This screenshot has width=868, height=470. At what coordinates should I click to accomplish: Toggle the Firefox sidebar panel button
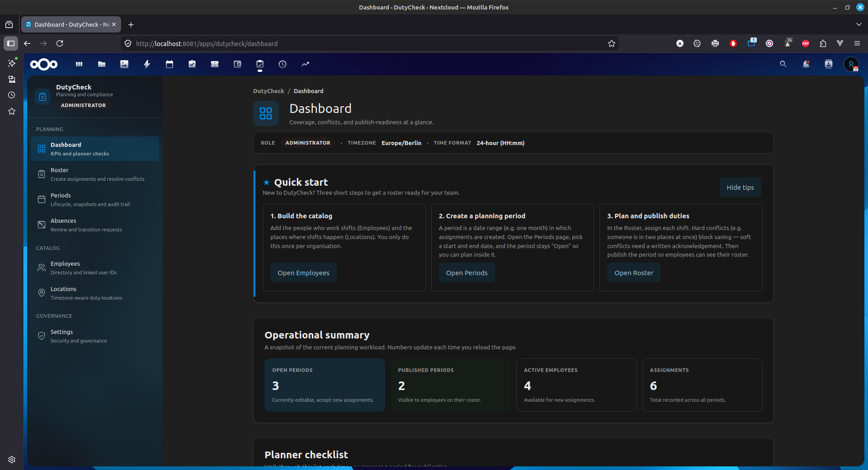coord(11,43)
